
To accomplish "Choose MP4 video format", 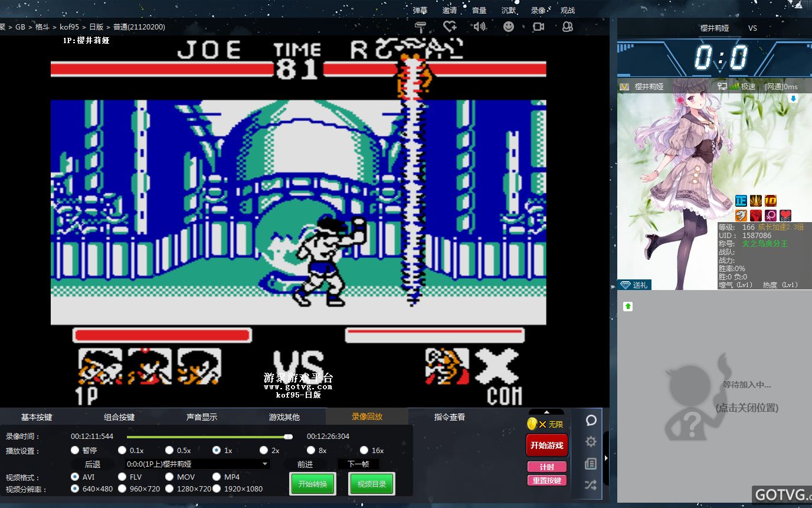I will (217, 477).
